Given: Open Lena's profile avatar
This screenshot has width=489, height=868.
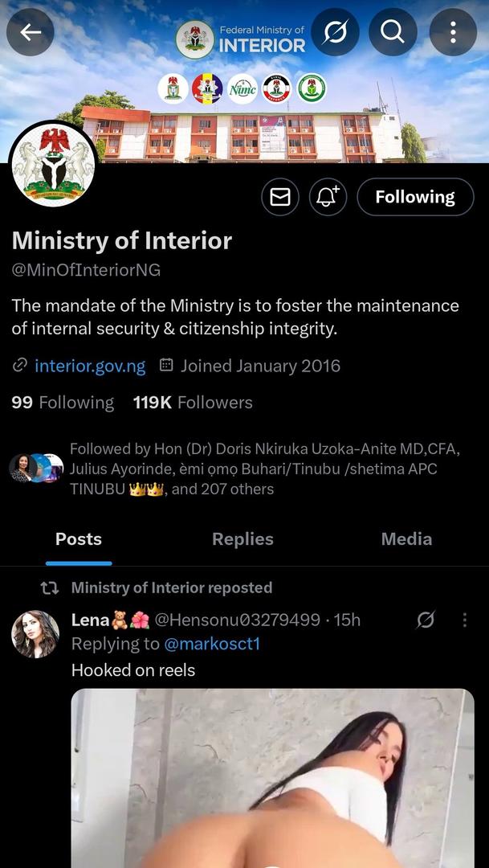Looking at the screenshot, I should 35,634.
